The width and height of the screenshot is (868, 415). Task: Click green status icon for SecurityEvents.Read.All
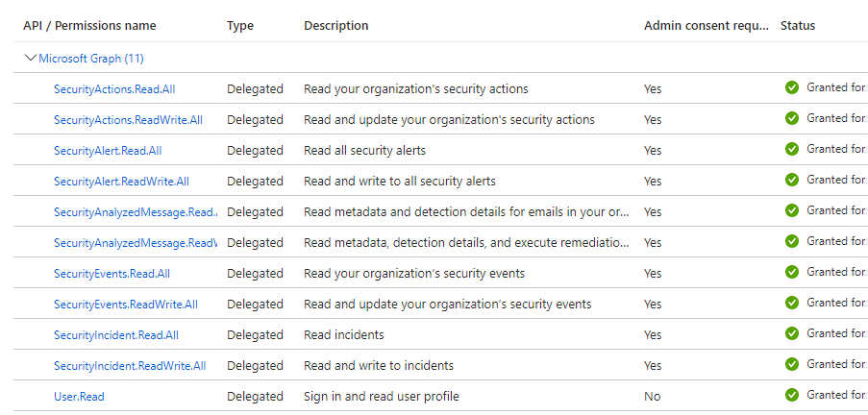[x=792, y=272]
